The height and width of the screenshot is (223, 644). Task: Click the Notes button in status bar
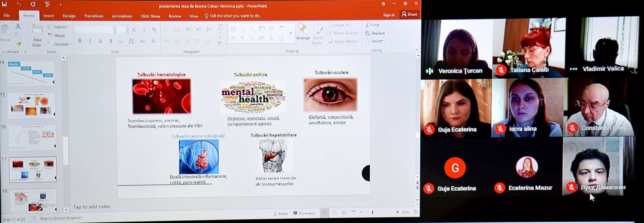click(x=280, y=213)
